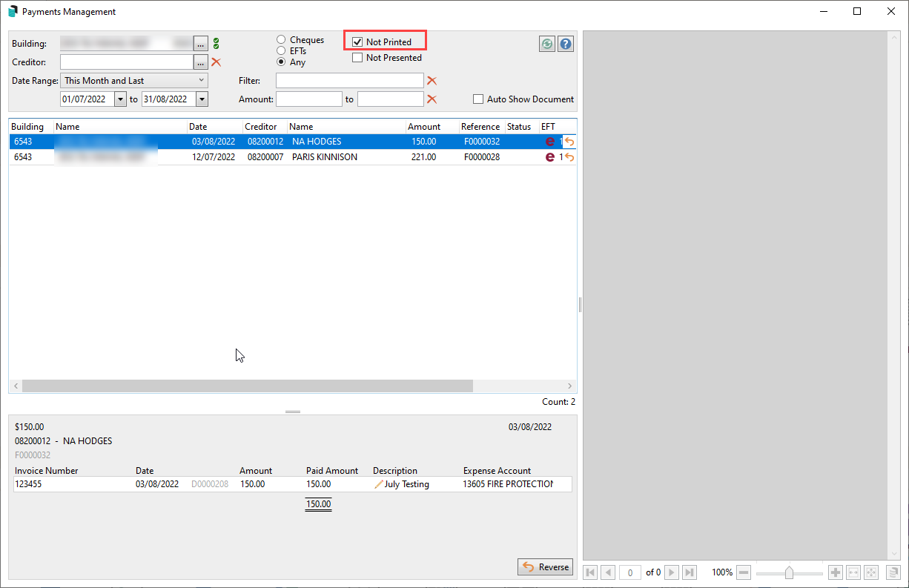
Task: Open the Building selection ellipsis picker
Action: tap(200, 43)
